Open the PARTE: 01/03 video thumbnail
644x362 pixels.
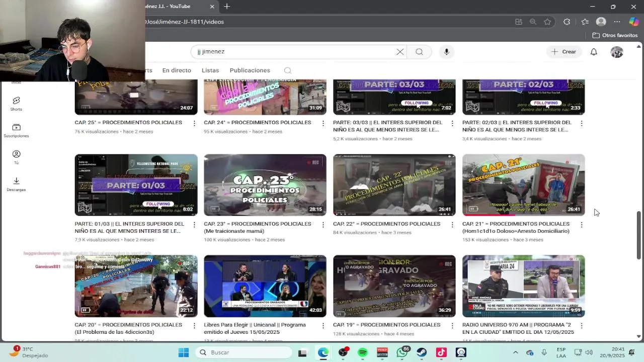coord(136,185)
